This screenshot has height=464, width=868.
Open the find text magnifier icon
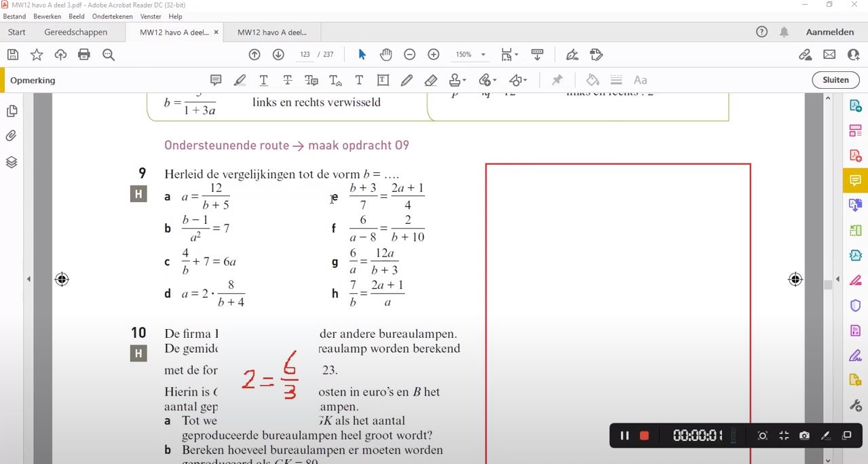[x=109, y=55]
